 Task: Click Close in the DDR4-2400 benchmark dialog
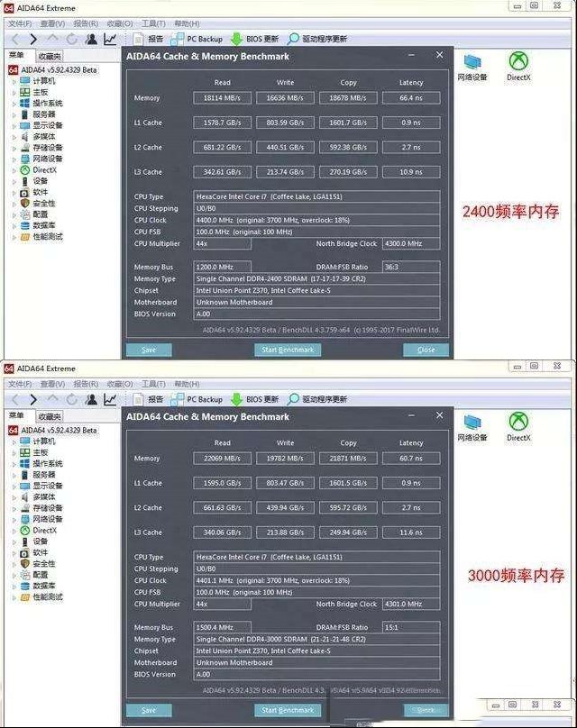tap(426, 350)
